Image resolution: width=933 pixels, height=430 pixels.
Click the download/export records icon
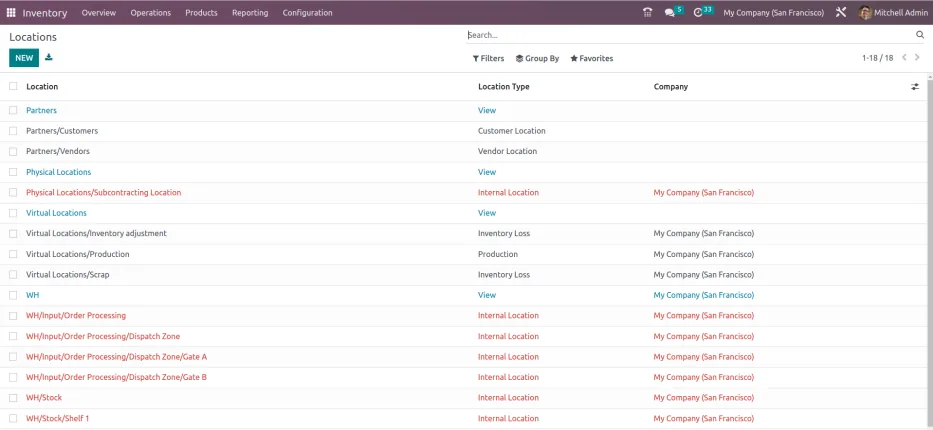tap(49, 58)
